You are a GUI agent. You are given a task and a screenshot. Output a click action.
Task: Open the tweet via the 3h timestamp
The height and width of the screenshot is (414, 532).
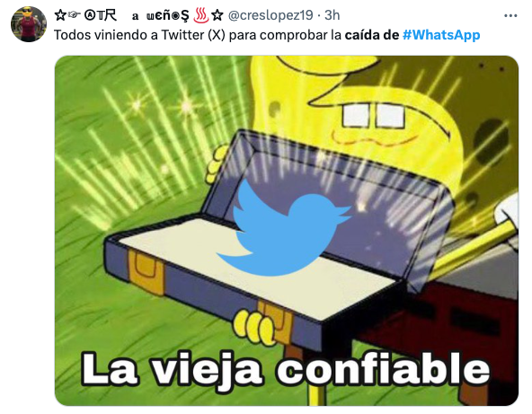[332, 15]
